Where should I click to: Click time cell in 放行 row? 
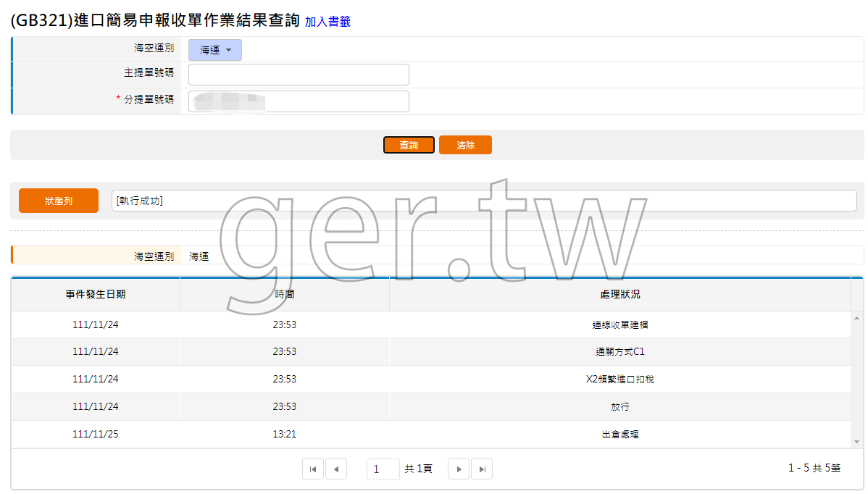[x=285, y=406]
